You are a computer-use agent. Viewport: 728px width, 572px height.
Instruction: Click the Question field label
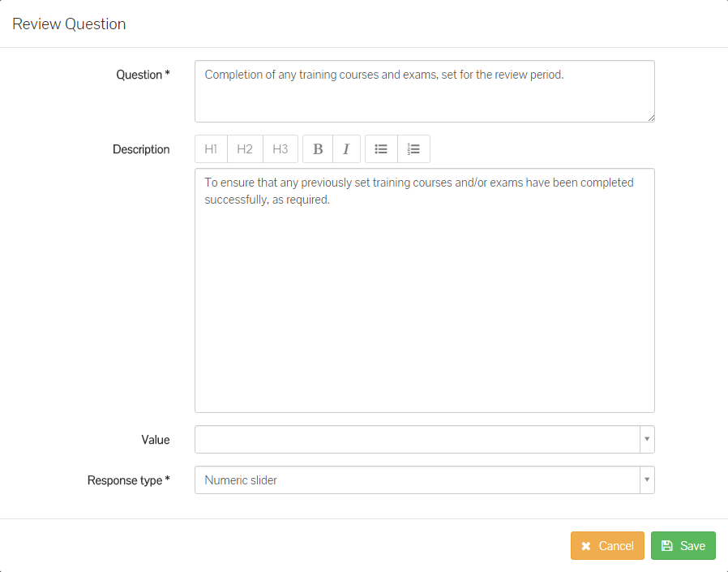click(x=143, y=75)
